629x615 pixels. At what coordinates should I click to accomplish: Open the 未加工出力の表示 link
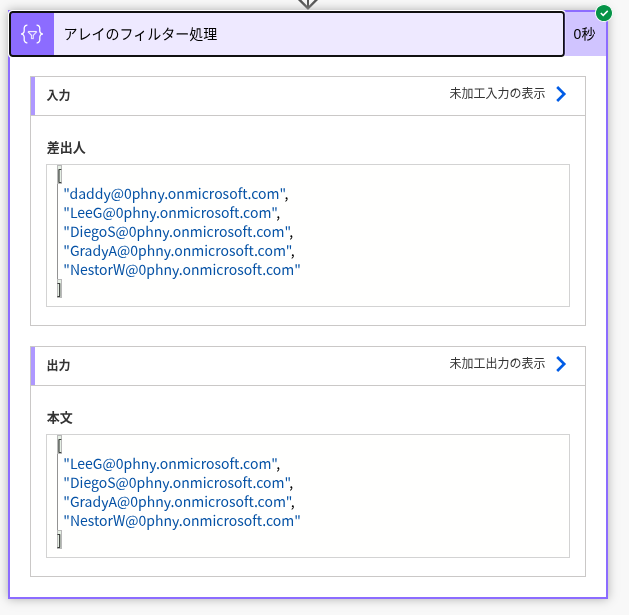497,363
